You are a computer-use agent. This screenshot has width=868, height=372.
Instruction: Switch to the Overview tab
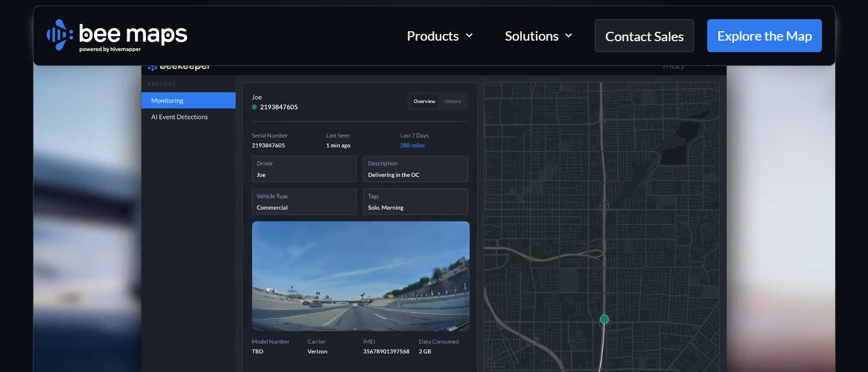click(x=424, y=102)
